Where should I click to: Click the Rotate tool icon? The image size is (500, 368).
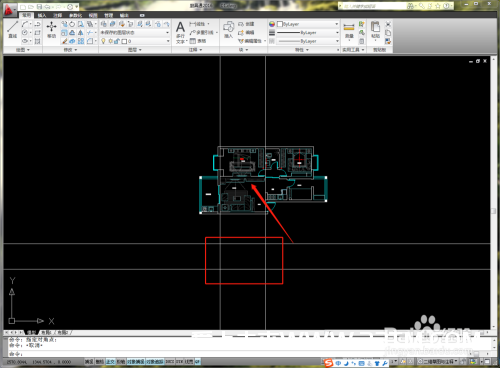tap(72, 24)
